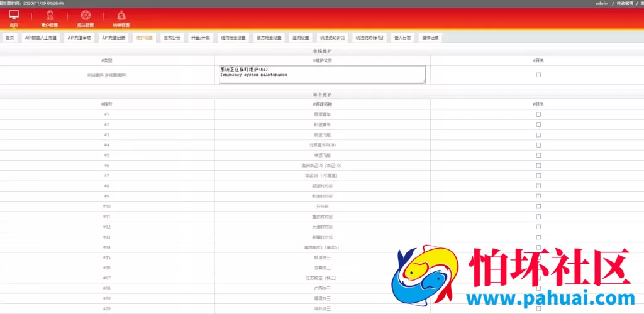Viewport: 644px width, 314px height.
Task: Click the sequence number #1 cell
Action: point(107,114)
